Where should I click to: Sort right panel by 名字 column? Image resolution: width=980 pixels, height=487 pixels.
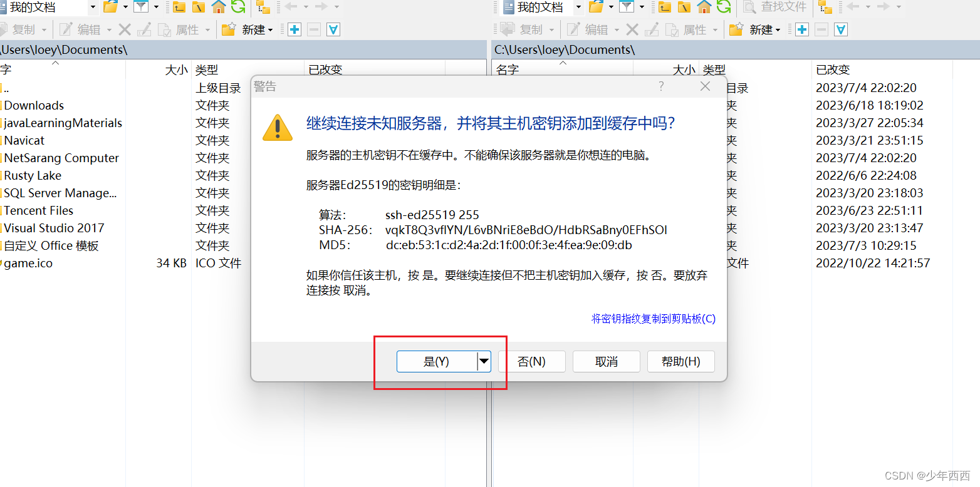[x=563, y=69]
